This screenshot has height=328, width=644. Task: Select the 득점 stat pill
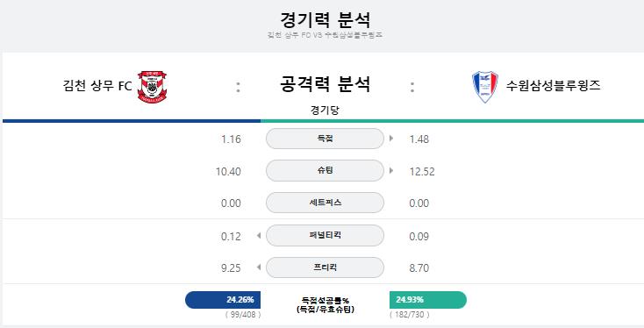[325, 139]
